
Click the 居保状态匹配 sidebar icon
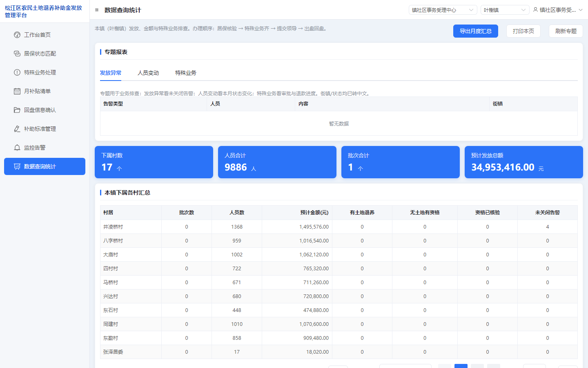(17, 54)
